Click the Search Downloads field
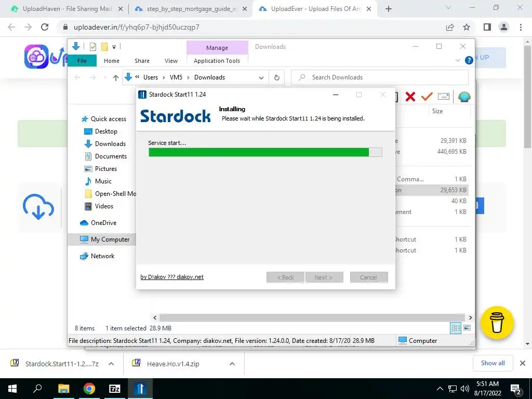Screen dimensions: 532x399 (380, 77)
